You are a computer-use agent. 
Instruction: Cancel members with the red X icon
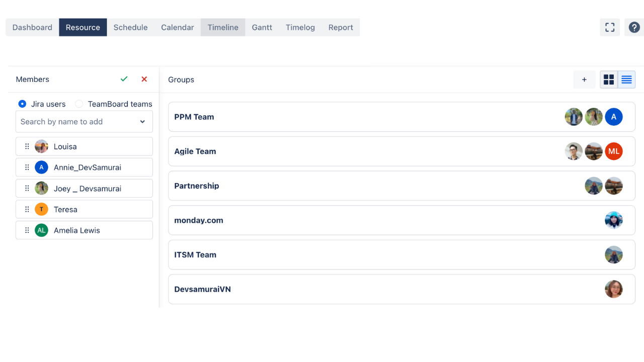coord(144,79)
